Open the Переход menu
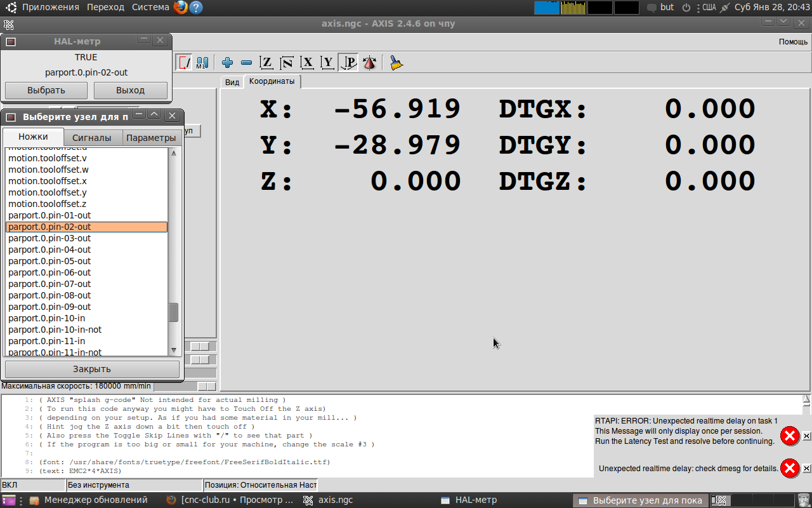The width and height of the screenshot is (812, 508). pyautogui.click(x=106, y=8)
